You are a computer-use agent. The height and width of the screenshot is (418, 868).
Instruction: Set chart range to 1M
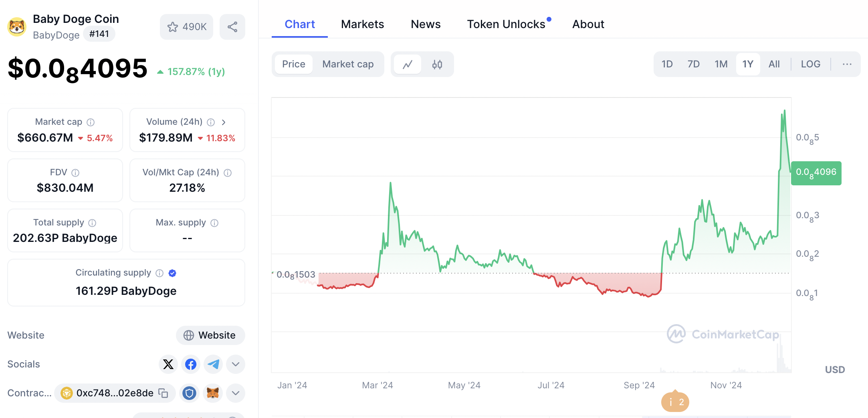click(721, 64)
